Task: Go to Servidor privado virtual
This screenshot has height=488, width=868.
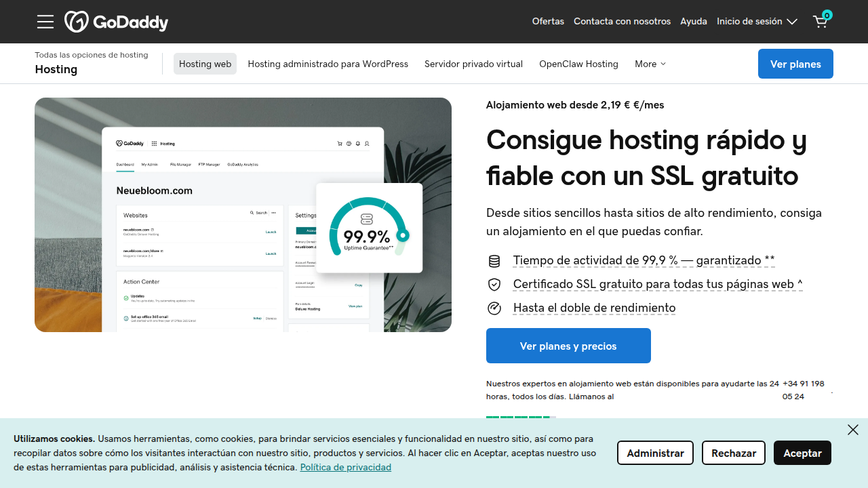Action: [x=473, y=64]
